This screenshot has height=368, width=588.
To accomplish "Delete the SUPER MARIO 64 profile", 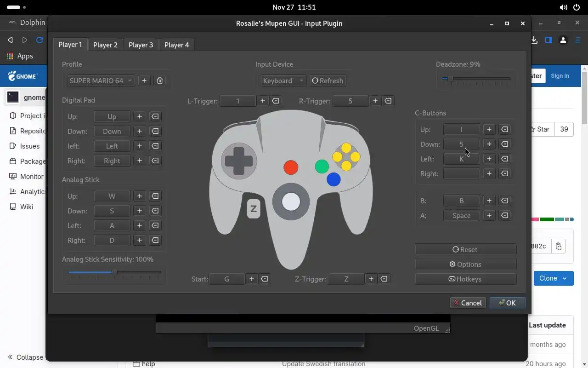I will point(160,80).
